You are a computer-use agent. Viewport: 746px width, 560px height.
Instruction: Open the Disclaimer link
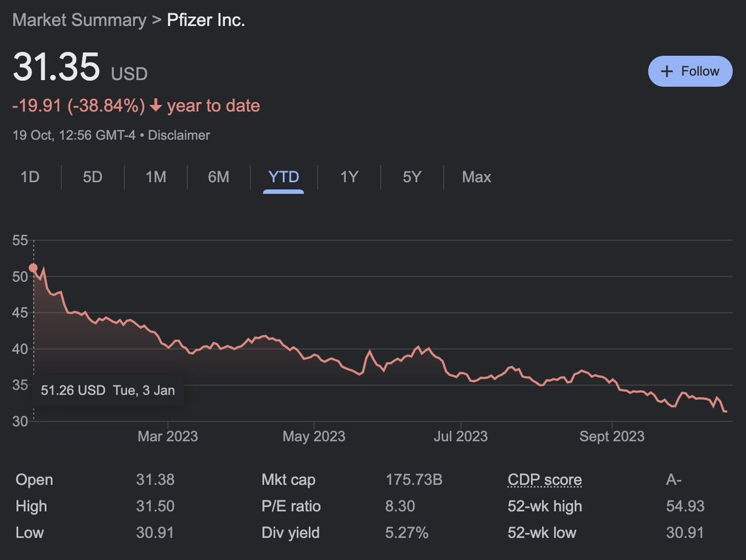point(181,135)
